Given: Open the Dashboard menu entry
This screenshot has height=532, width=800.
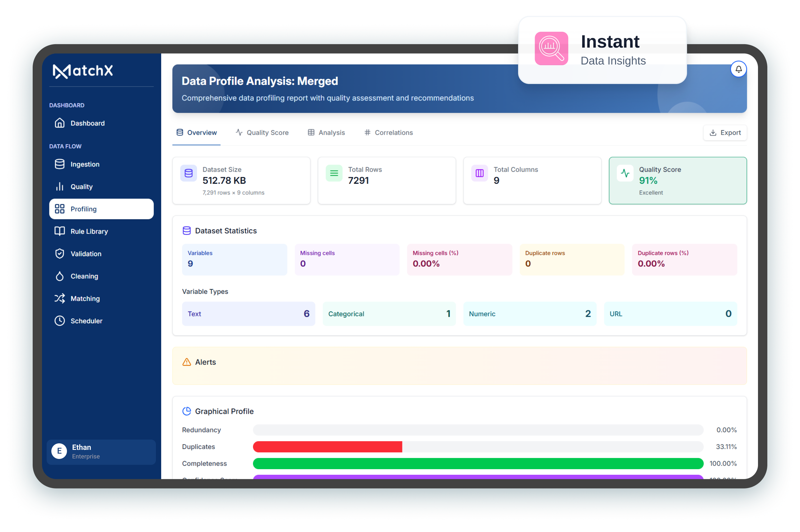Looking at the screenshot, I should click(87, 123).
